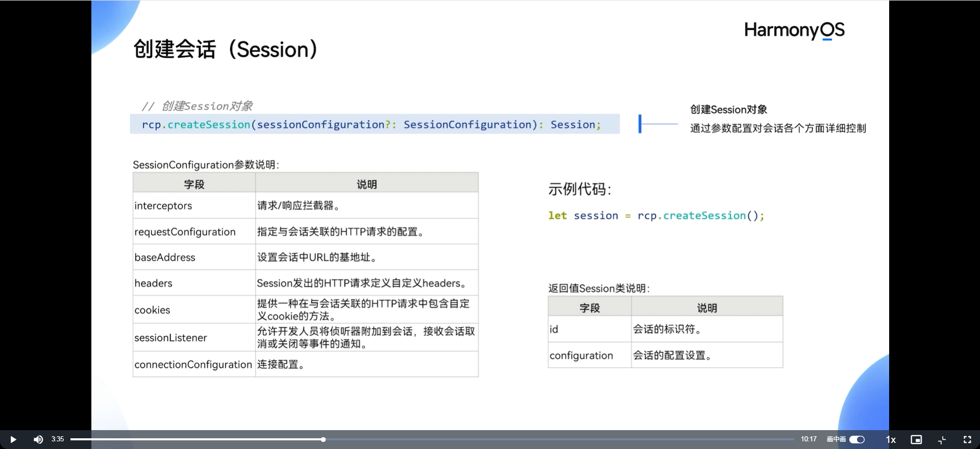The height and width of the screenshot is (449, 980).
Task: Click the 返回值Session类说明 caption
Action: click(599, 288)
